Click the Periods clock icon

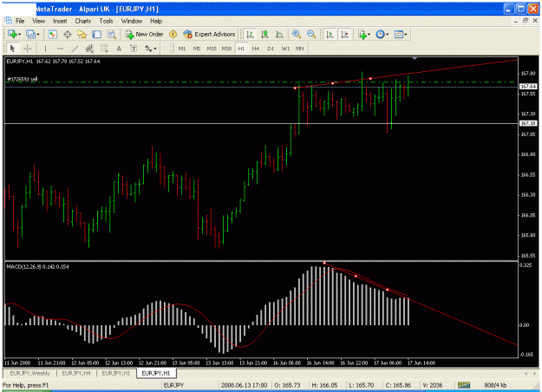click(380, 34)
